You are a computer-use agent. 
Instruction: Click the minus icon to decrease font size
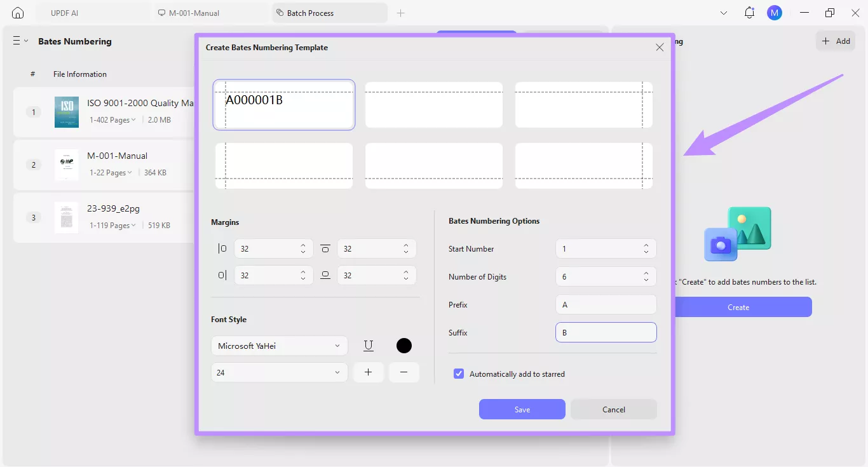(x=404, y=372)
